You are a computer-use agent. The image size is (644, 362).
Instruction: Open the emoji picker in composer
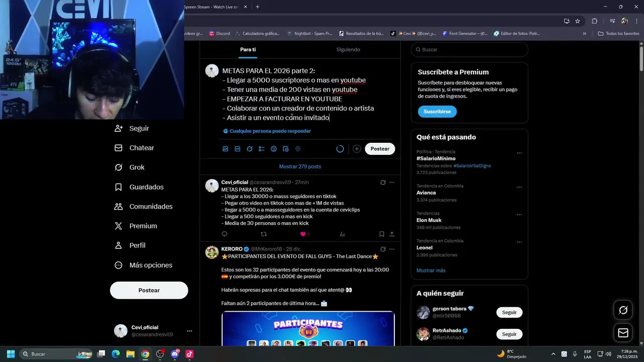(274, 149)
